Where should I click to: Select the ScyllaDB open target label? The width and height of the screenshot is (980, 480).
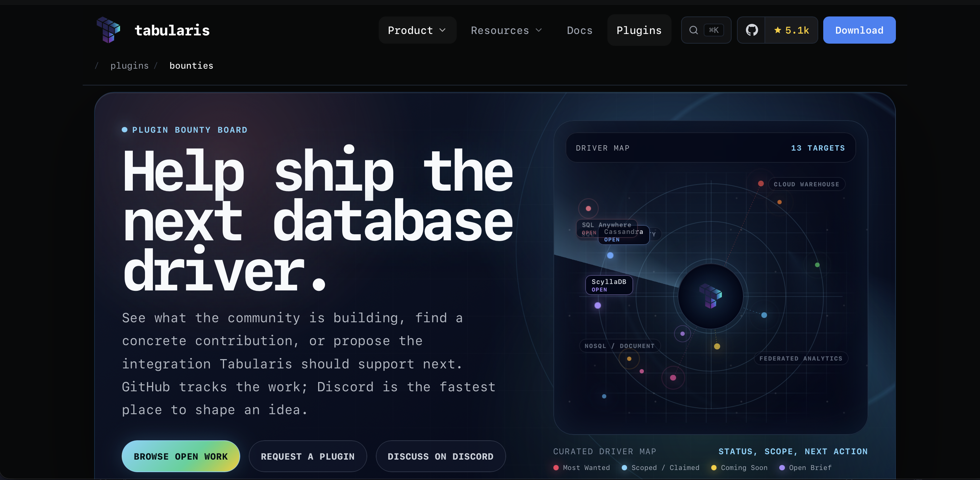(x=609, y=285)
